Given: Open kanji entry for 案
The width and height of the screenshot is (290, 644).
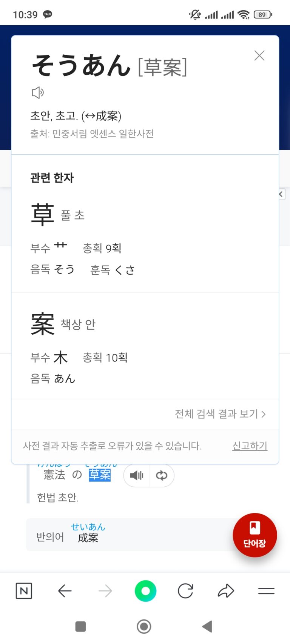Looking at the screenshot, I should coord(43,324).
